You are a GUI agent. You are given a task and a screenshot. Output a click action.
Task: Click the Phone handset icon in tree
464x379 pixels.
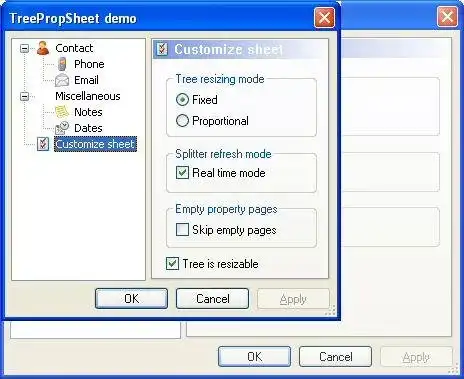(62, 64)
